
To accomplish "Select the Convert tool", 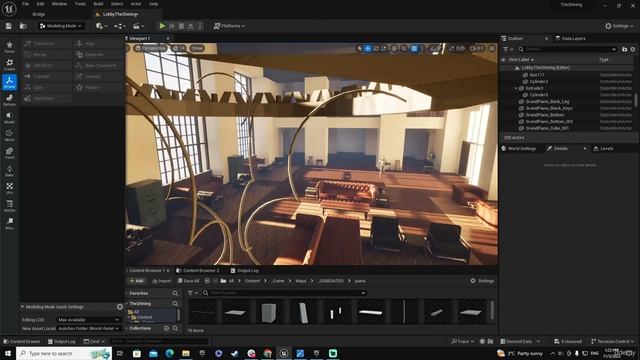I will pos(98,76).
